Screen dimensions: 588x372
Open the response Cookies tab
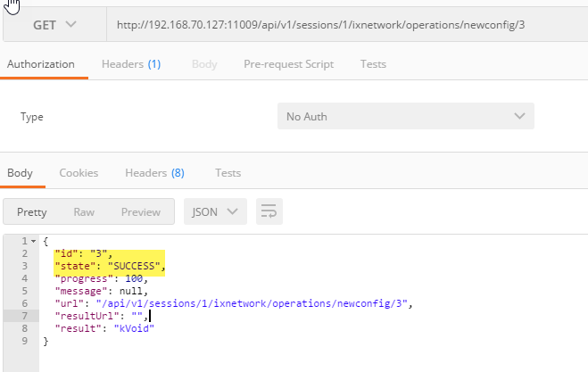79,172
